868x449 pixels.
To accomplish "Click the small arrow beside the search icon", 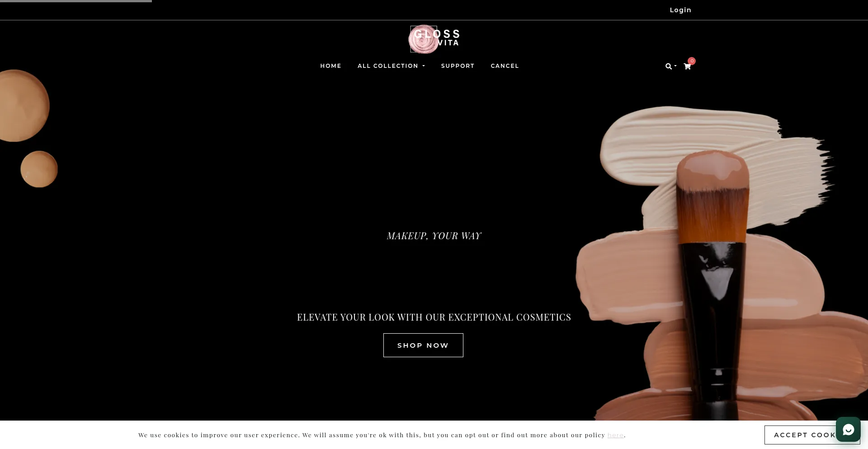I will point(675,66).
